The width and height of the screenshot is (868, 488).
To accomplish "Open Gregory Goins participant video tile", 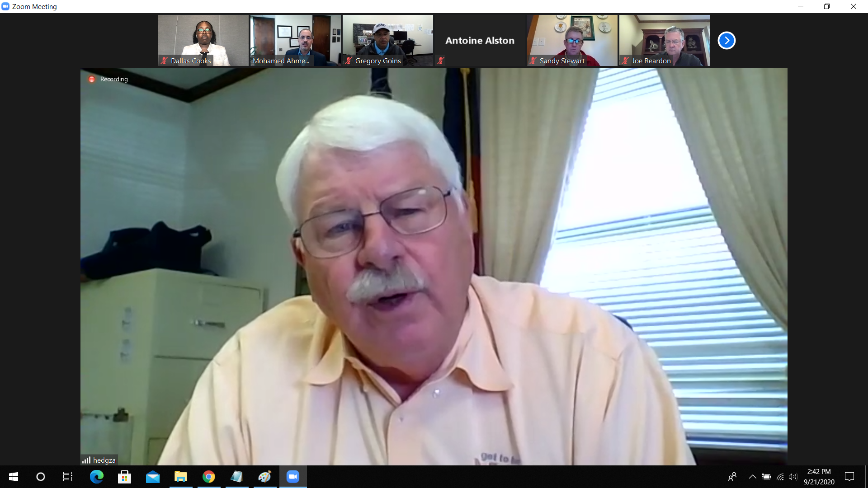I will 387,40.
